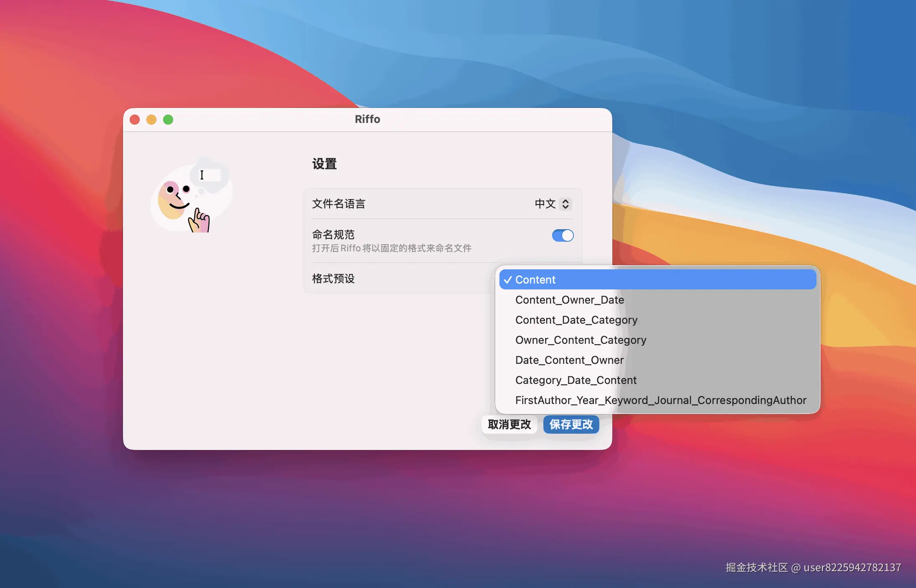Click the 文件名语言 stepper arrows
The width and height of the screenshot is (916, 588).
[x=566, y=204]
